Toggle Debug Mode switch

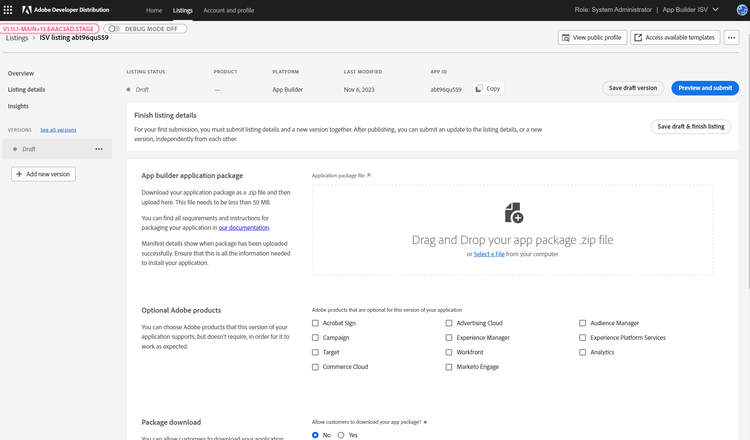[x=114, y=29]
